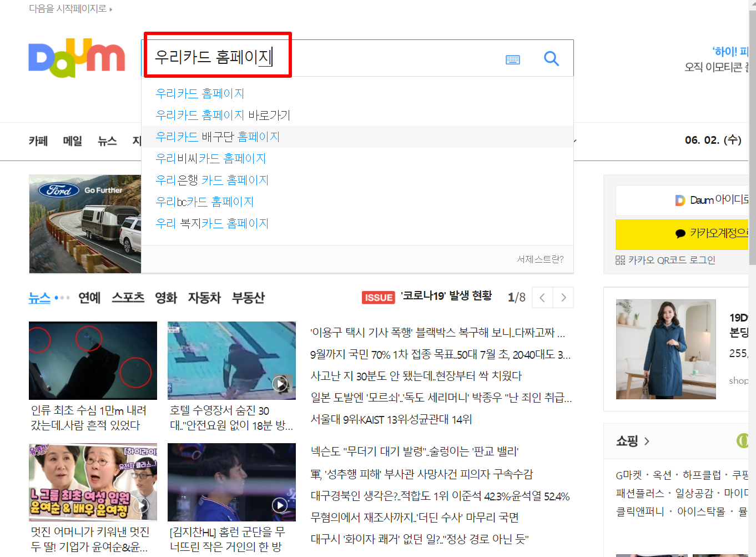
Task: Open headline about 9월까지 국민 70% 접종
Action: 440,354
